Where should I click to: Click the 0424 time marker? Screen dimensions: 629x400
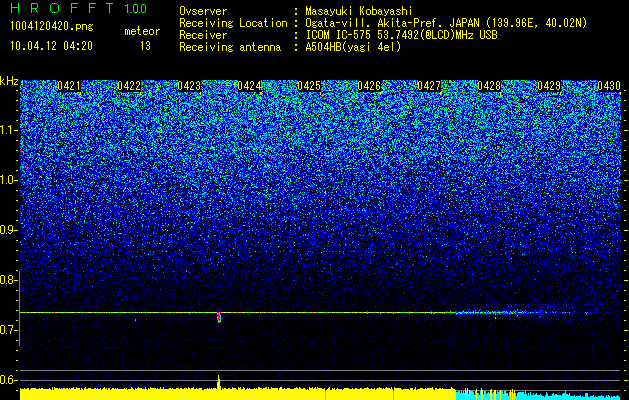pos(249,86)
